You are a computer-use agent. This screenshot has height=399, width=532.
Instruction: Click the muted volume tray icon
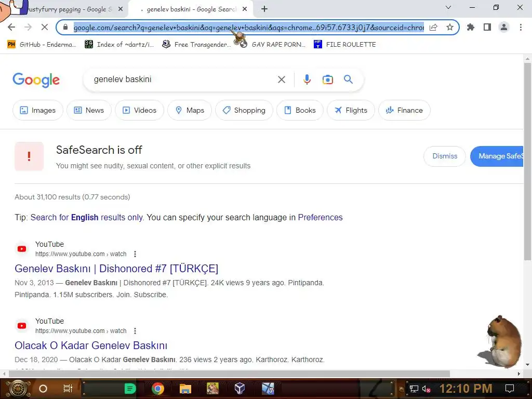pyautogui.click(x=426, y=389)
